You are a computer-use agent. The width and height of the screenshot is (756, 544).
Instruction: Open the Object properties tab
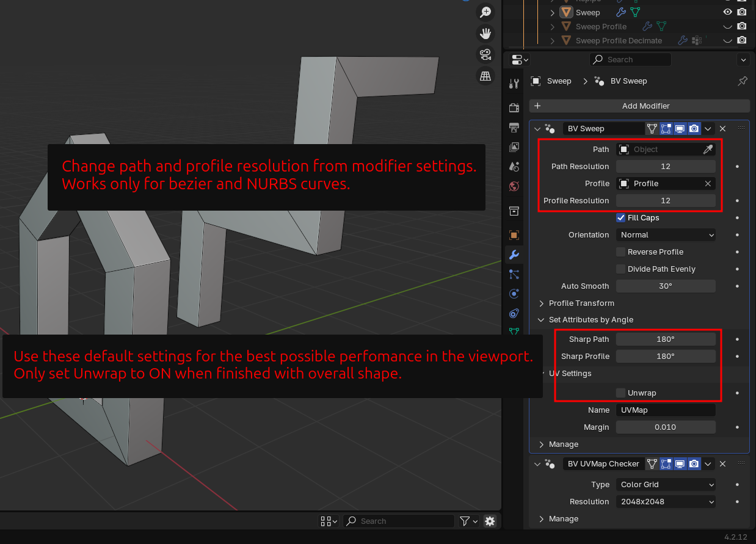[514, 235]
